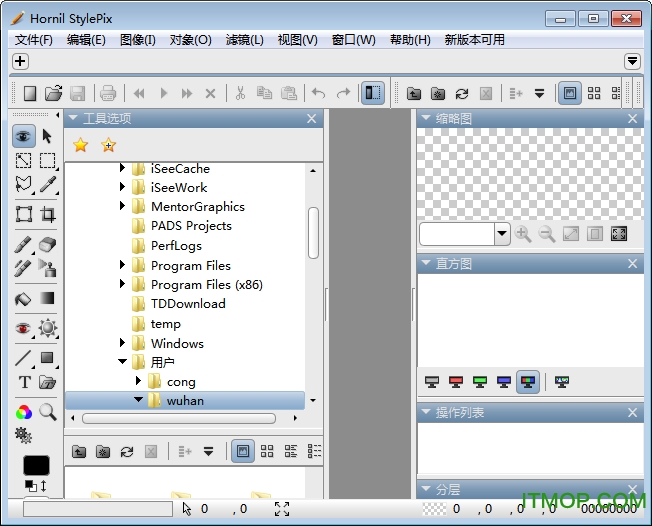This screenshot has width=652, height=526.
Task: Open the RGB color wheel tool
Action: [24, 412]
